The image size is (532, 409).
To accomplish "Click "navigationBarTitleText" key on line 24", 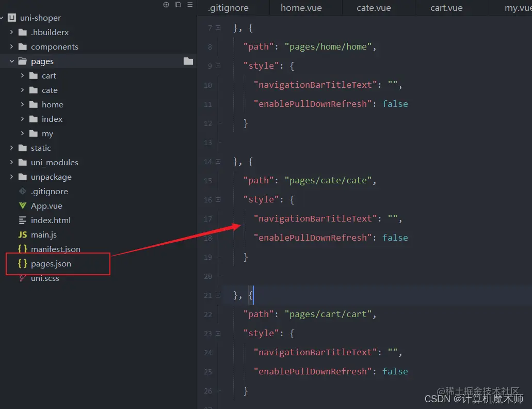I will 315,352.
